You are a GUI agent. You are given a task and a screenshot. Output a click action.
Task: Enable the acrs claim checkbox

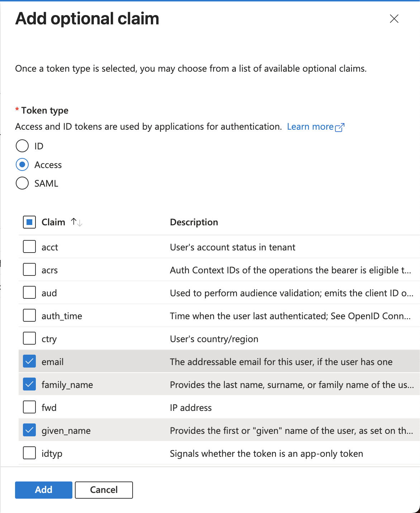29,270
